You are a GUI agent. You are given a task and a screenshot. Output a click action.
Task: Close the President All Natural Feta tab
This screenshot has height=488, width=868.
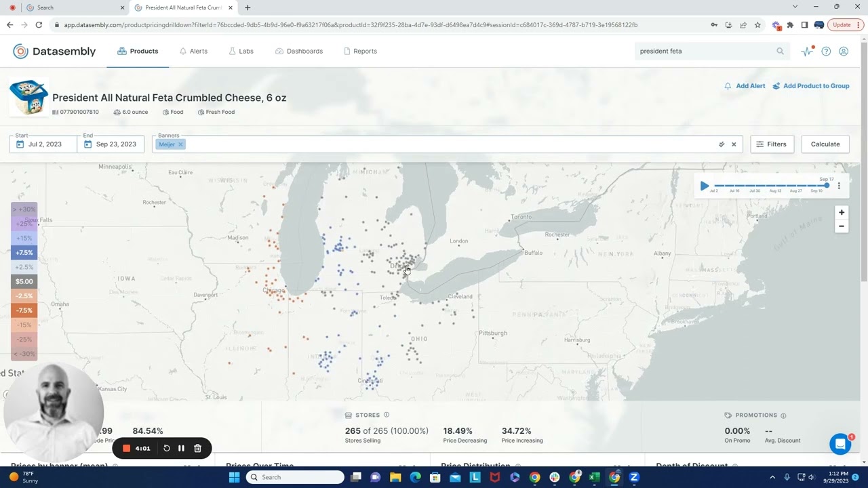click(231, 7)
